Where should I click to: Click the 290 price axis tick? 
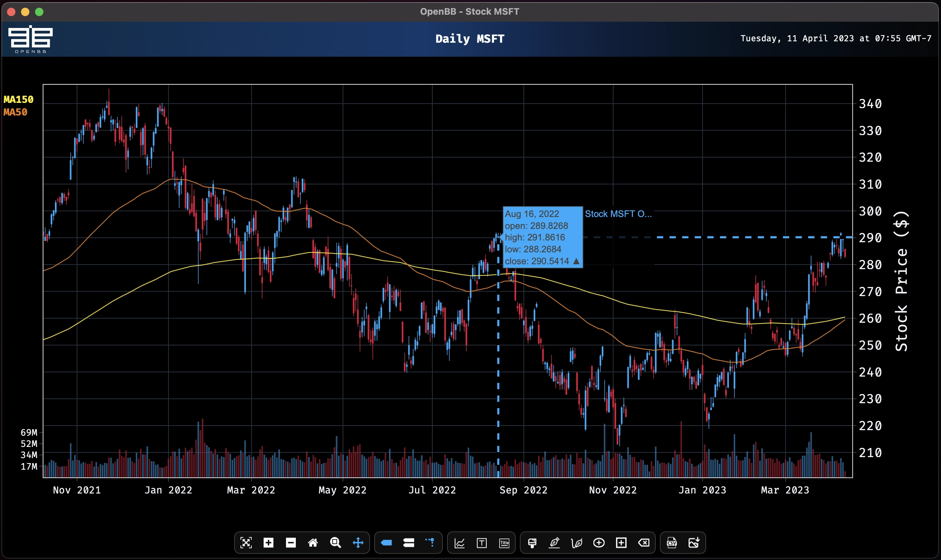(870, 238)
